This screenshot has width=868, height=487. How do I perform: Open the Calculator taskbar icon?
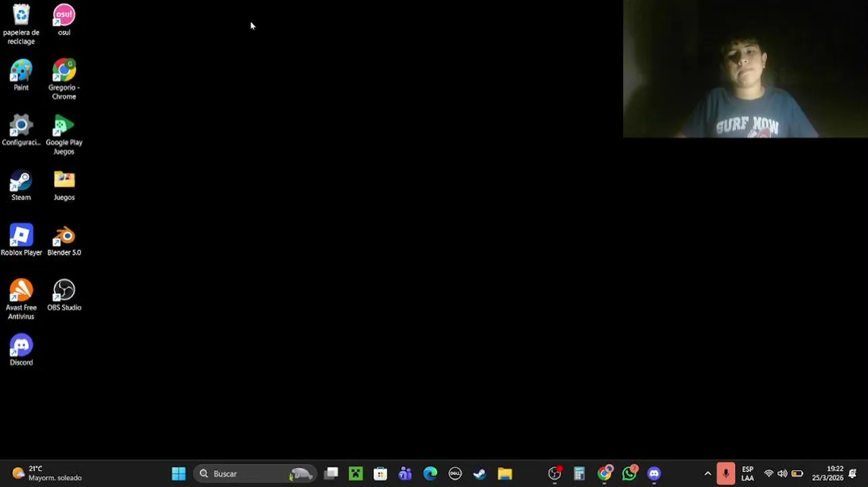click(x=579, y=473)
